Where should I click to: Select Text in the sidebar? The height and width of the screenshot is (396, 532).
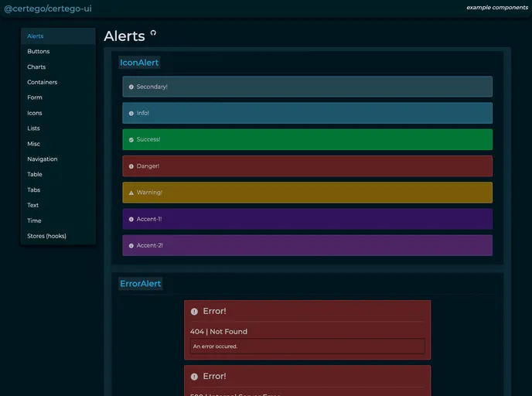(x=58, y=205)
